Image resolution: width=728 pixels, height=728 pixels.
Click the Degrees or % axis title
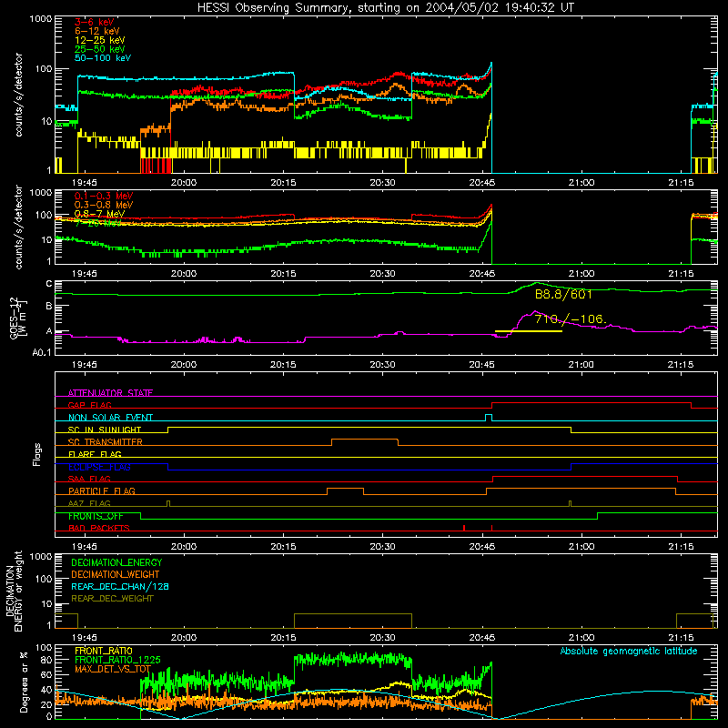24,682
